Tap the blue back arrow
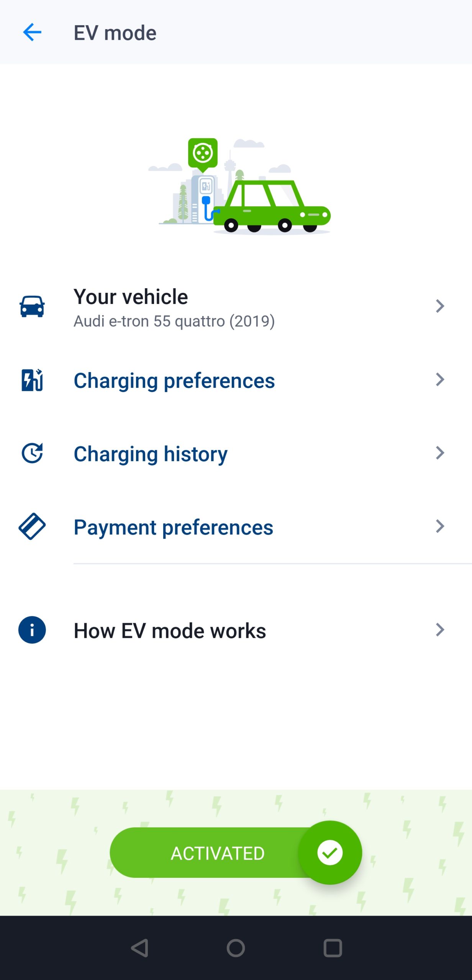Image resolution: width=472 pixels, height=980 pixels. 32,32
